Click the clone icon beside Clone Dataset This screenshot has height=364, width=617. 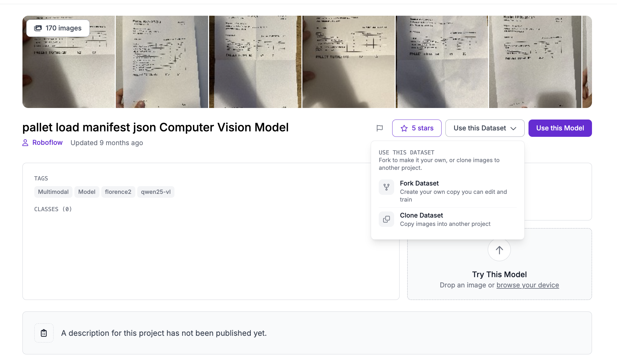coord(386,219)
